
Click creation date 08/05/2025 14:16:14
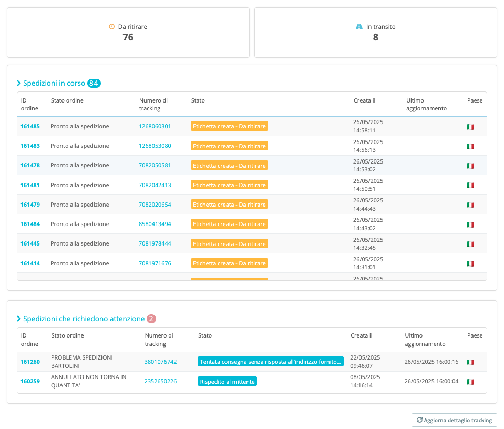click(x=365, y=381)
